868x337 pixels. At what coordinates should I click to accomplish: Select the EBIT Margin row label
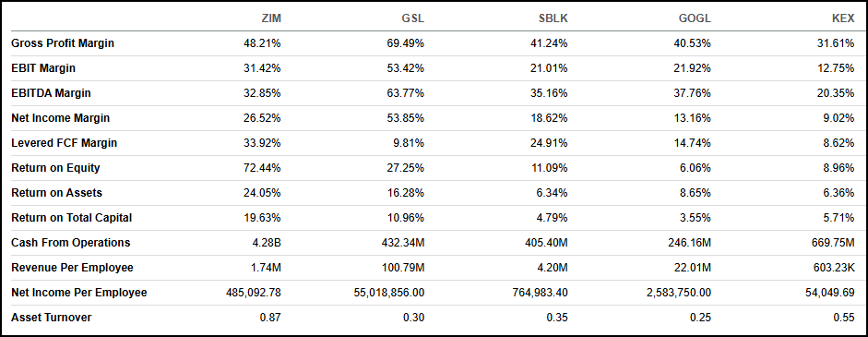tap(43, 68)
